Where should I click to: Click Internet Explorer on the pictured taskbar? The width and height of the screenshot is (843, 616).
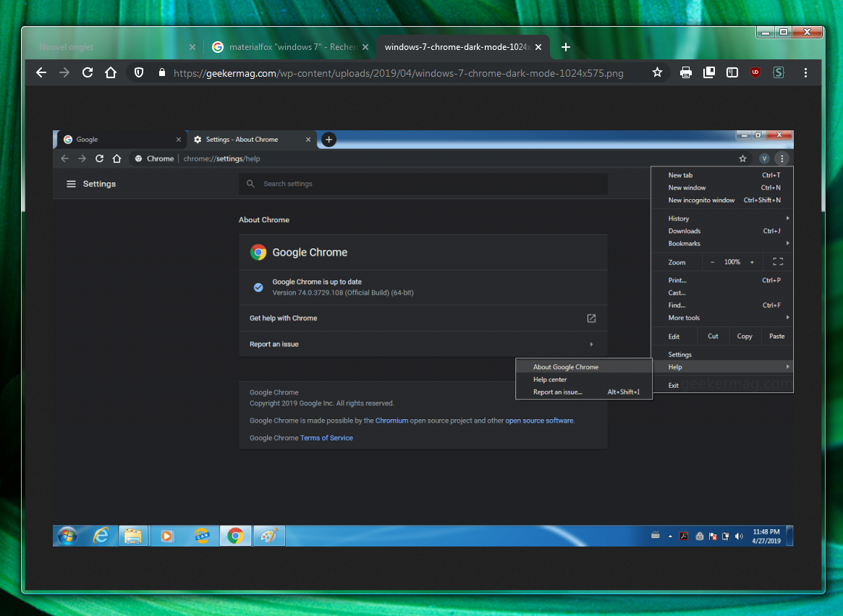coord(101,536)
